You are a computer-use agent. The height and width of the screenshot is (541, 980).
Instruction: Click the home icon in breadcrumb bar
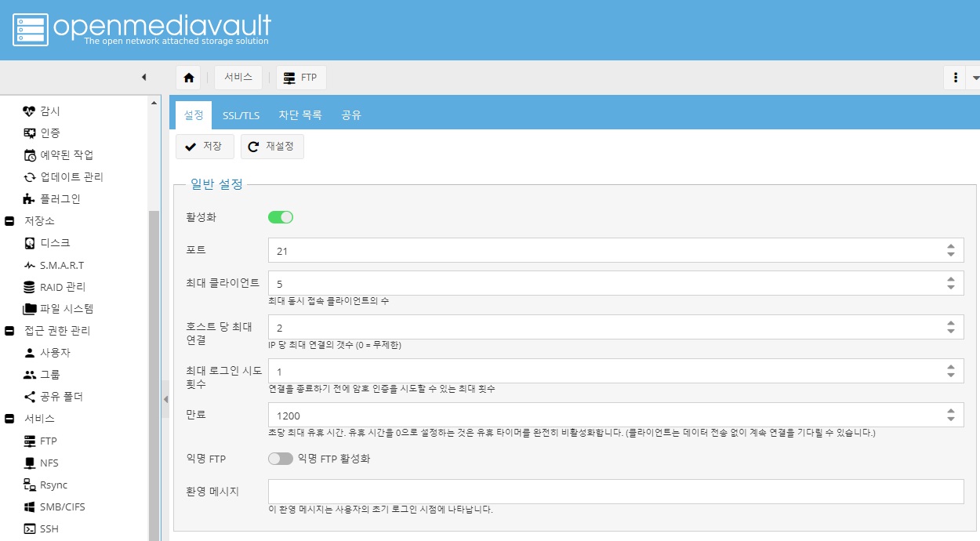coord(188,77)
